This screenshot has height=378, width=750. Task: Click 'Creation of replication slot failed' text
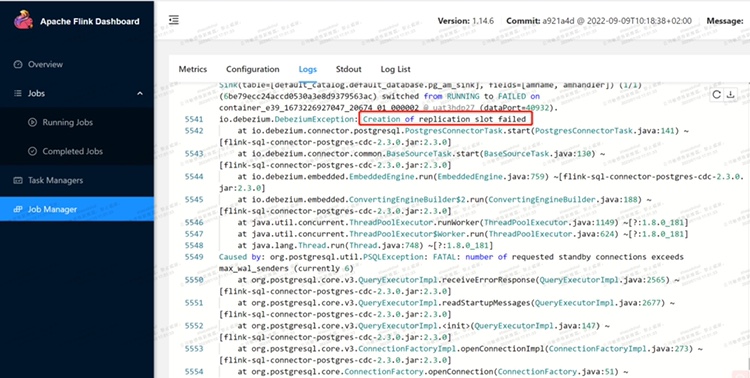click(444, 119)
